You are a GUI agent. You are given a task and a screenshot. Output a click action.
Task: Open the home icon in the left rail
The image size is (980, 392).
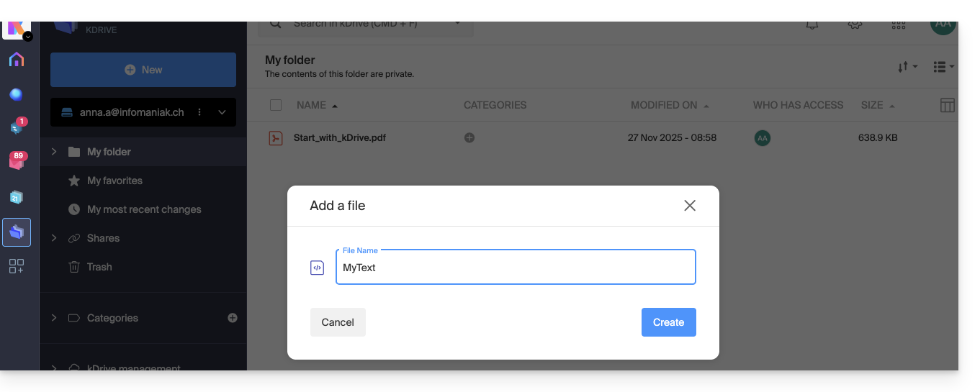pos(17,60)
